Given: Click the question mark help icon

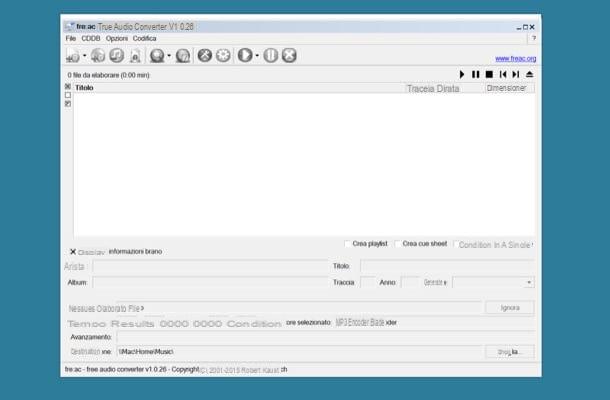Looking at the screenshot, I should click(x=534, y=38).
